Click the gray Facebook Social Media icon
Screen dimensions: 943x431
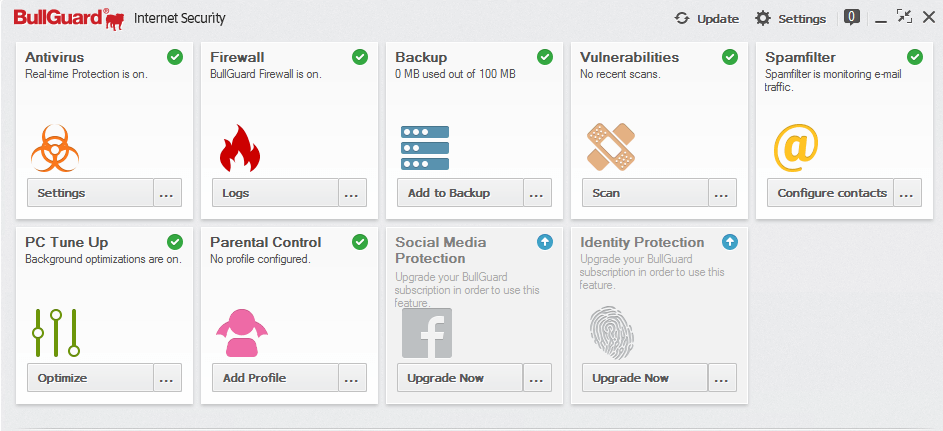[426, 333]
